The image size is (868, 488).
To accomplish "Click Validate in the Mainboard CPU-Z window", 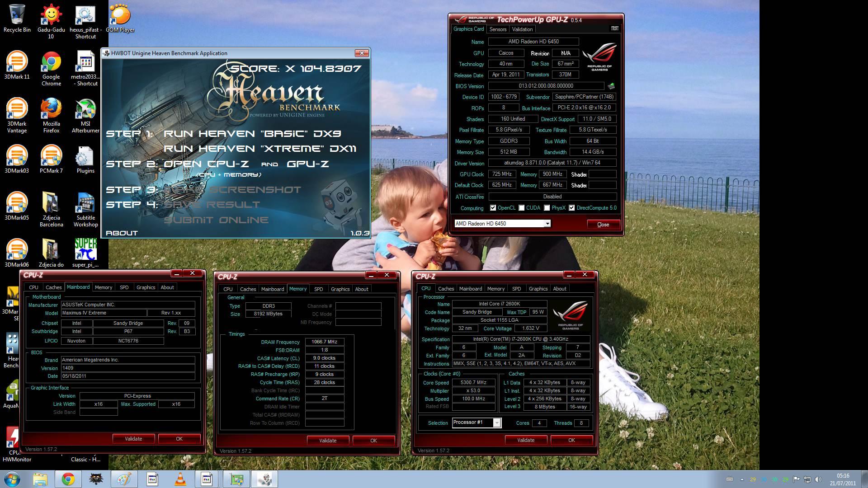I will (x=133, y=439).
